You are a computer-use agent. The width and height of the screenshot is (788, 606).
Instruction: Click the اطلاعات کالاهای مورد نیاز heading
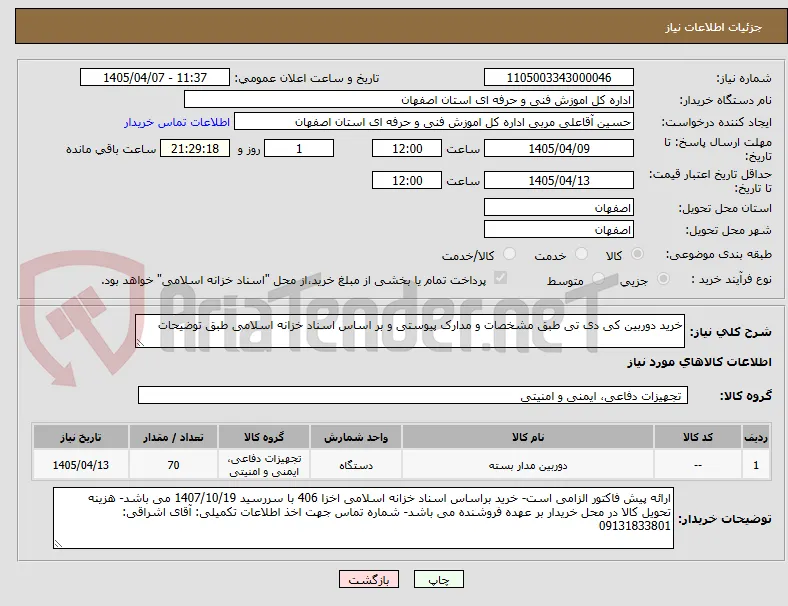click(x=699, y=362)
